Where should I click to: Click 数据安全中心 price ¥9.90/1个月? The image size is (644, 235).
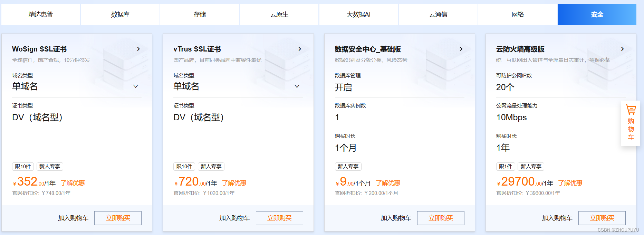click(x=353, y=182)
